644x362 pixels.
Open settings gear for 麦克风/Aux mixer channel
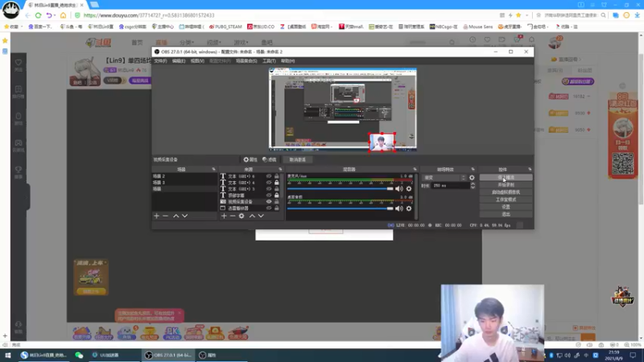tap(409, 189)
